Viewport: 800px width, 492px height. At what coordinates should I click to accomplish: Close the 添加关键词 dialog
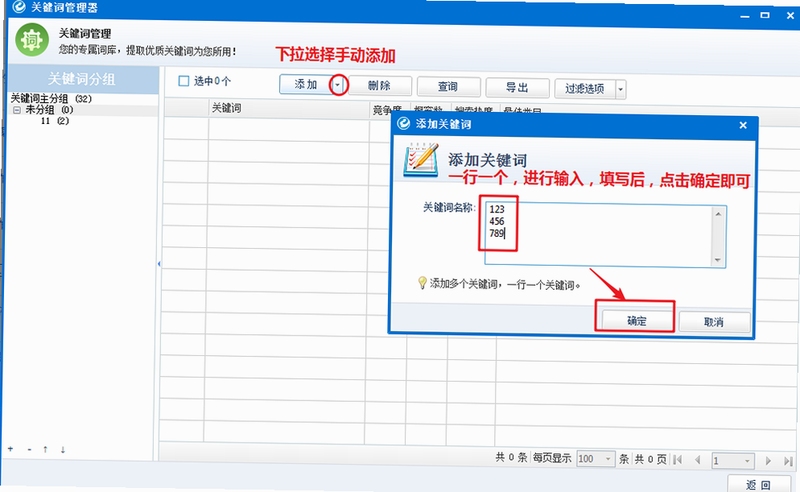pos(743,125)
